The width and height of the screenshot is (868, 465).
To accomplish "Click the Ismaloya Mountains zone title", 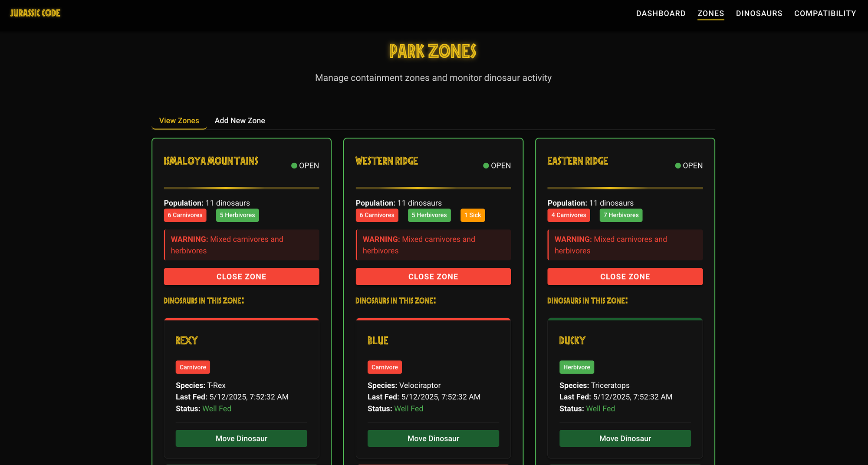I will coord(211,161).
